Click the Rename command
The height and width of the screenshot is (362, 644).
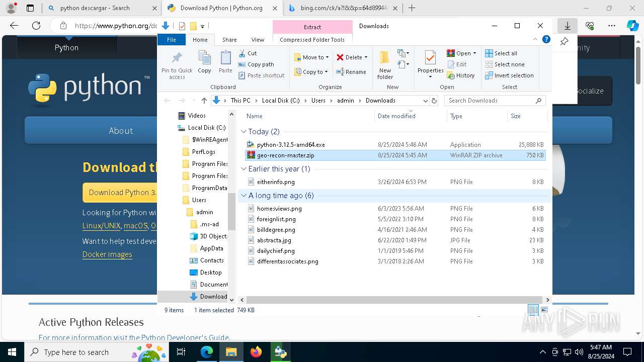[351, 72]
